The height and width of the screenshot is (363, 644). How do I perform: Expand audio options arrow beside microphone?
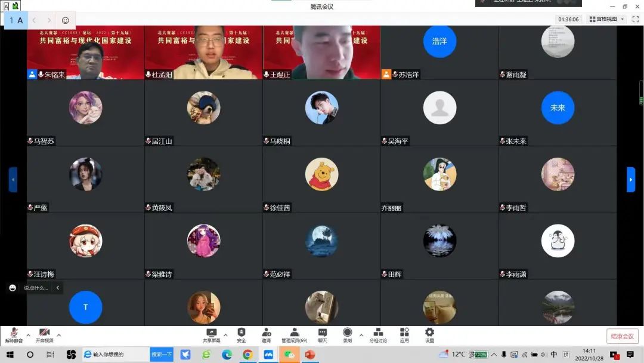[28, 335]
